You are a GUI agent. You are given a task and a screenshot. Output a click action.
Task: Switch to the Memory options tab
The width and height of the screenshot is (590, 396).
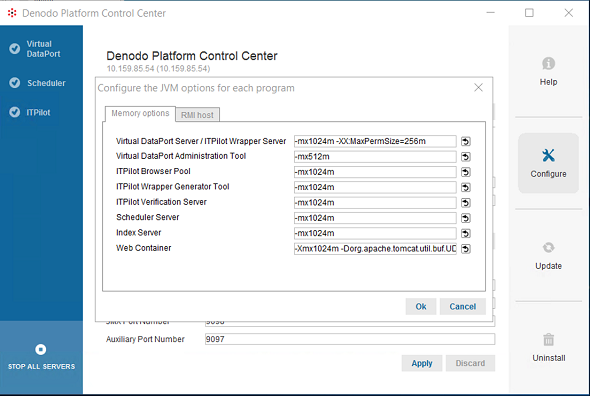[x=140, y=113]
